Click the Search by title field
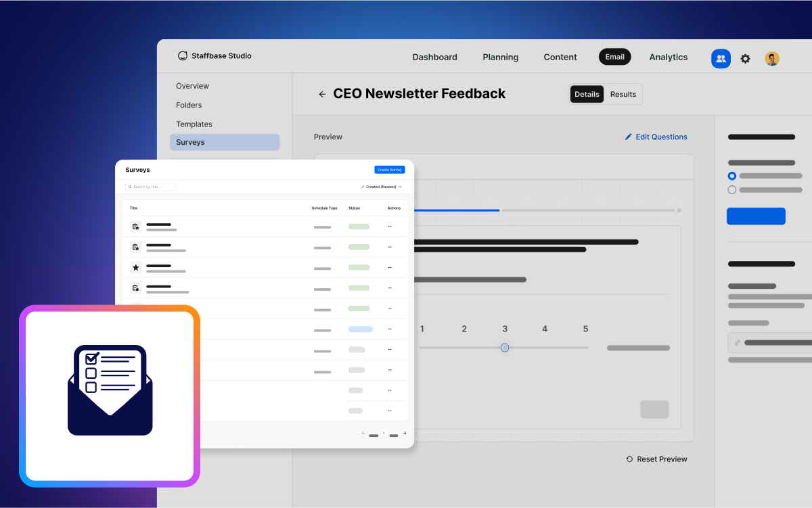The height and width of the screenshot is (508, 812). [150, 187]
